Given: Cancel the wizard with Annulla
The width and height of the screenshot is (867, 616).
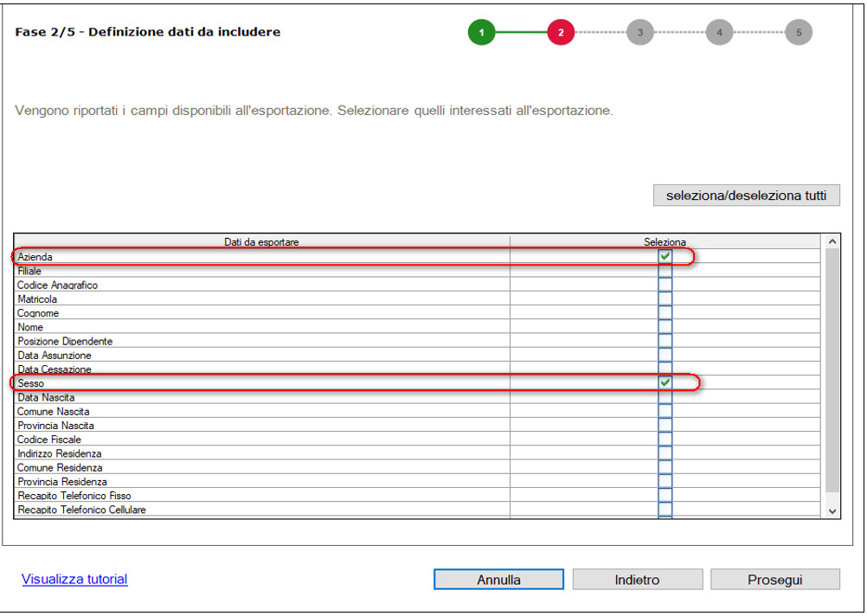Looking at the screenshot, I should pos(498,580).
